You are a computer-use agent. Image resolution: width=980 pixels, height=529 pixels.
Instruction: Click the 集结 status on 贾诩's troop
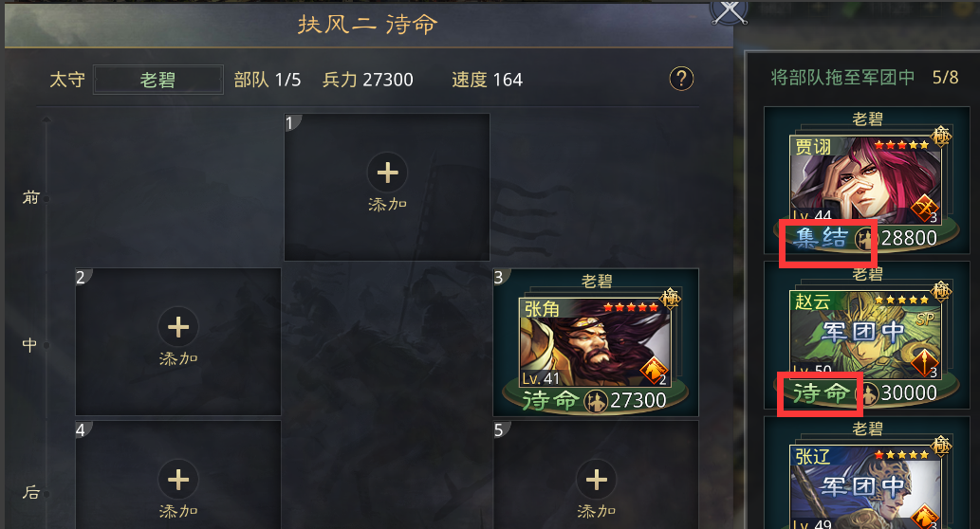pyautogui.click(x=821, y=238)
